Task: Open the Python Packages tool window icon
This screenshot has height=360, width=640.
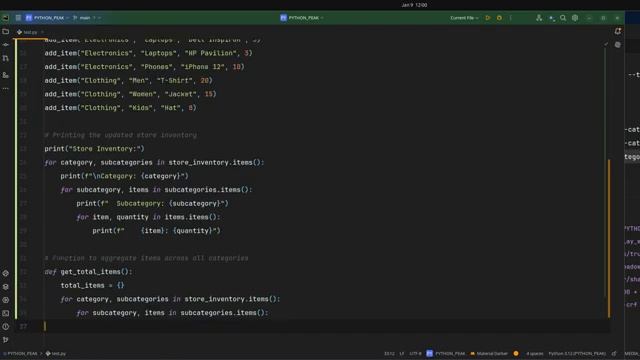Action: point(6,273)
